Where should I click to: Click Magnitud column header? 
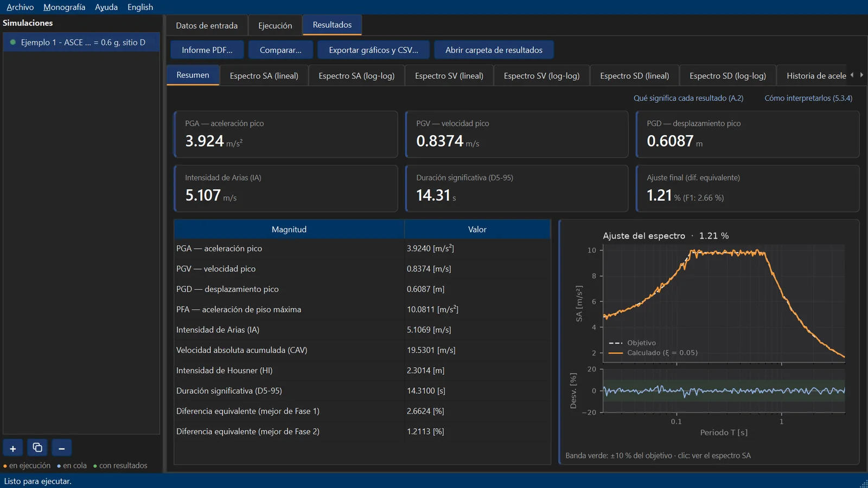point(289,229)
